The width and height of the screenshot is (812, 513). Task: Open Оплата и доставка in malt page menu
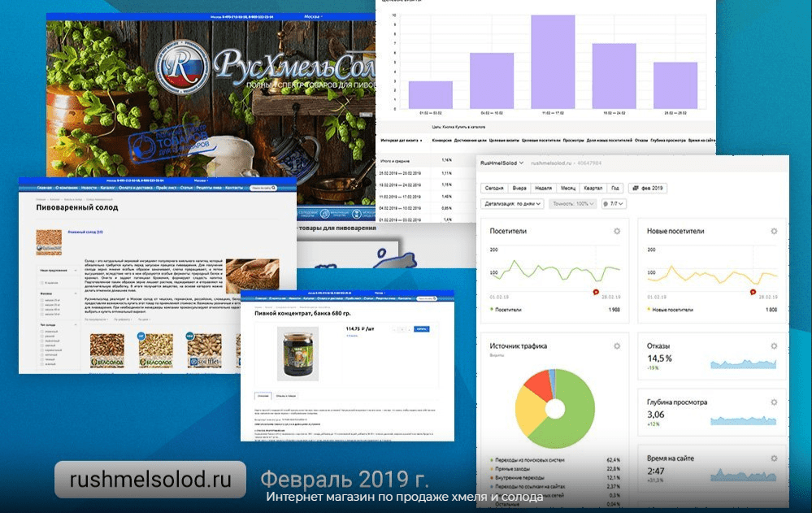point(135,188)
